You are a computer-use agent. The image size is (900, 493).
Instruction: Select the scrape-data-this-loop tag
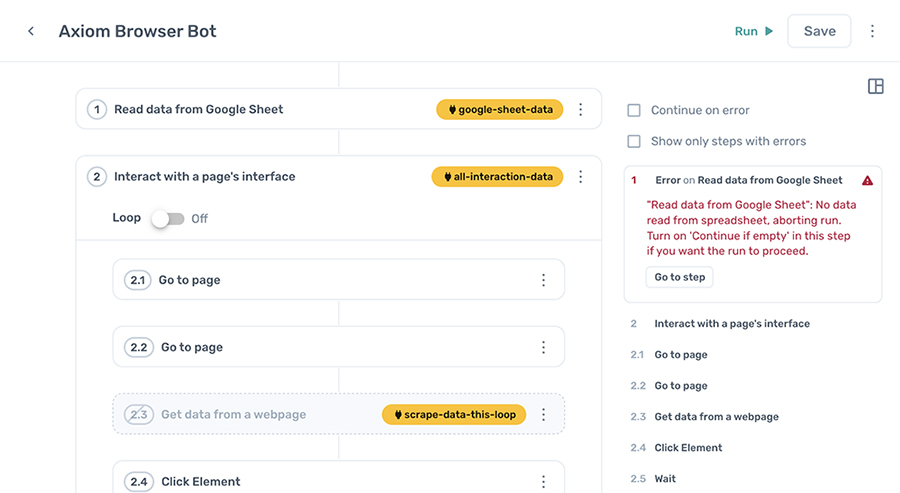455,415
